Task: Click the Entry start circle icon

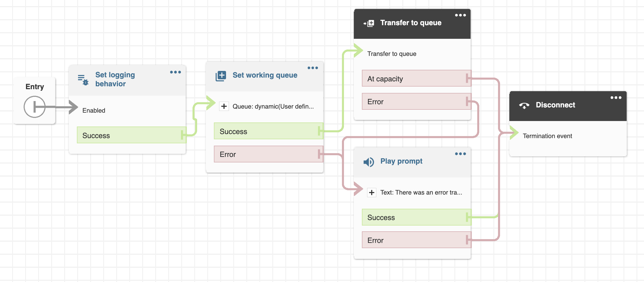Action: (35, 107)
